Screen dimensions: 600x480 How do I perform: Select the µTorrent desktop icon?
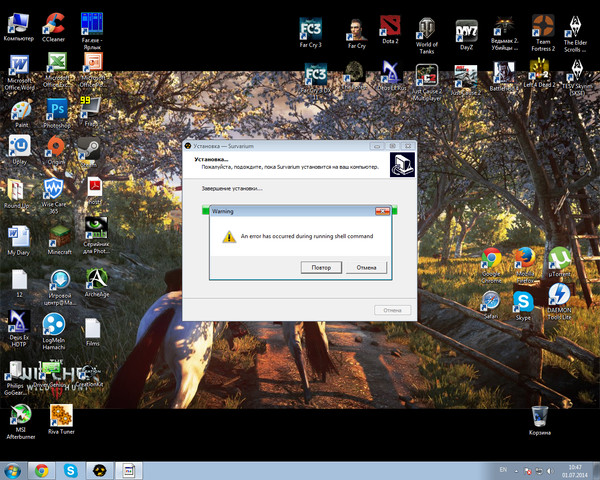[x=559, y=262]
